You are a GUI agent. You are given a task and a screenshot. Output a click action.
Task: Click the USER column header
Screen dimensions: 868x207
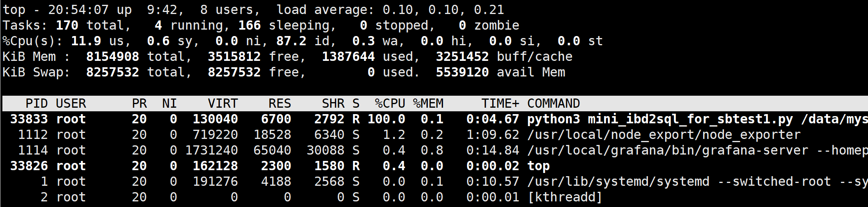(x=71, y=103)
